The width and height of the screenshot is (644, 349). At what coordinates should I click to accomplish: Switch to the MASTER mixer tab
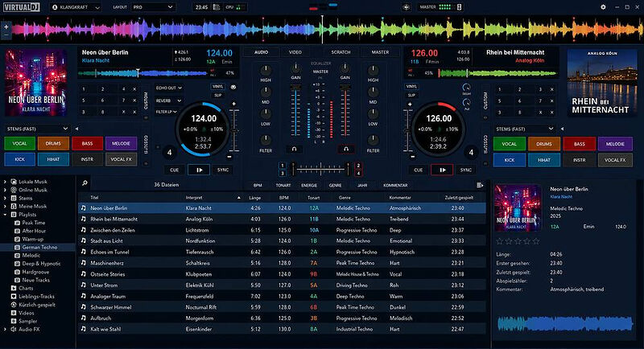380,52
